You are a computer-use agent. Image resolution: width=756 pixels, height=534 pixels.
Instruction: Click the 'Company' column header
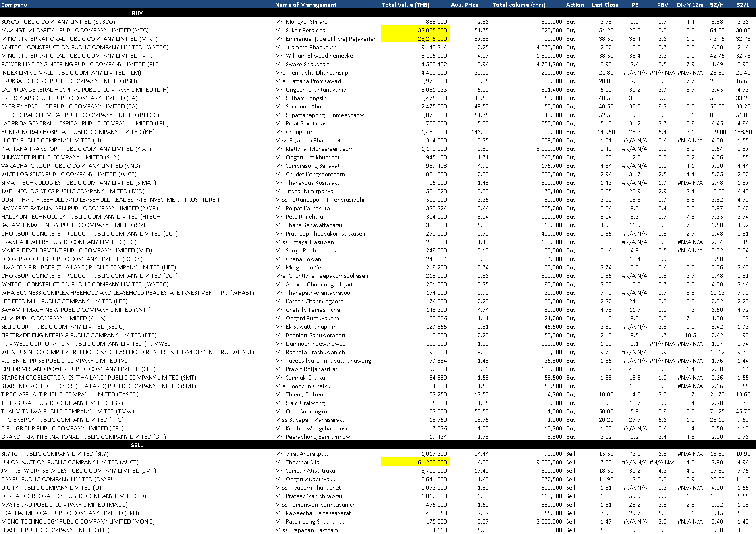tap(14, 5)
